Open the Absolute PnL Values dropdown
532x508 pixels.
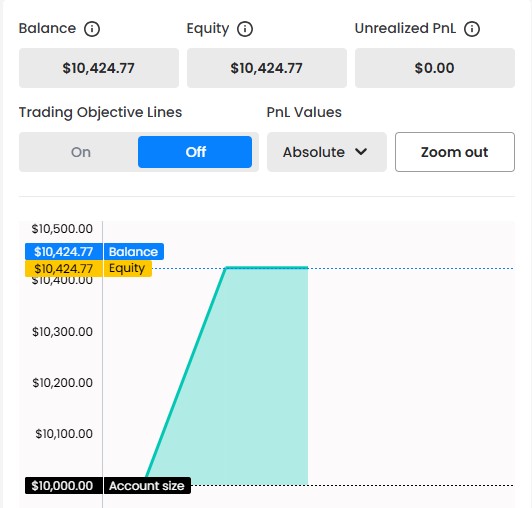[327, 152]
